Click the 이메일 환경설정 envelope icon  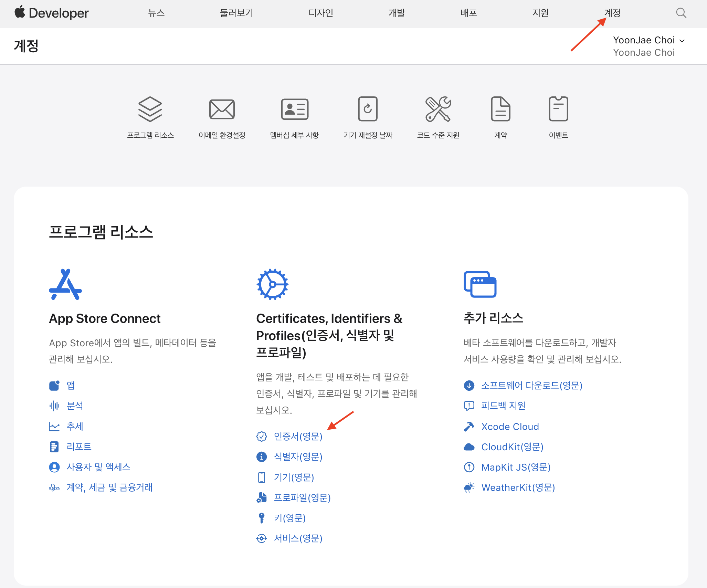click(x=222, y=109)
